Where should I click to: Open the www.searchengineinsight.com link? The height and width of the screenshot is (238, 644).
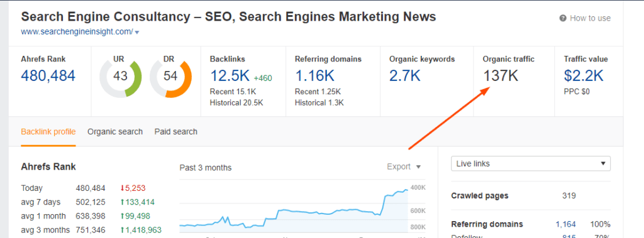[x=77, y=31]
